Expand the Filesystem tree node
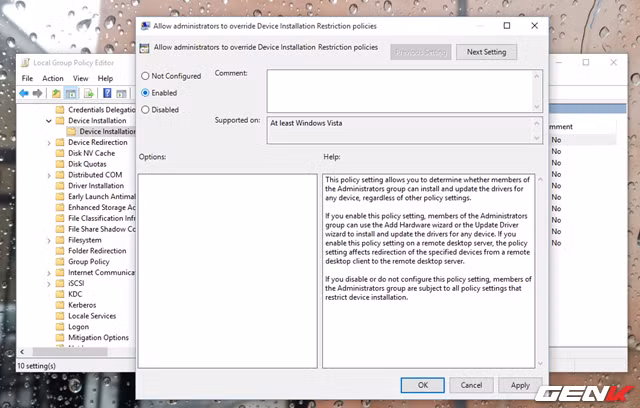This screenshot has width=640, height=408. tap(49, 241)
